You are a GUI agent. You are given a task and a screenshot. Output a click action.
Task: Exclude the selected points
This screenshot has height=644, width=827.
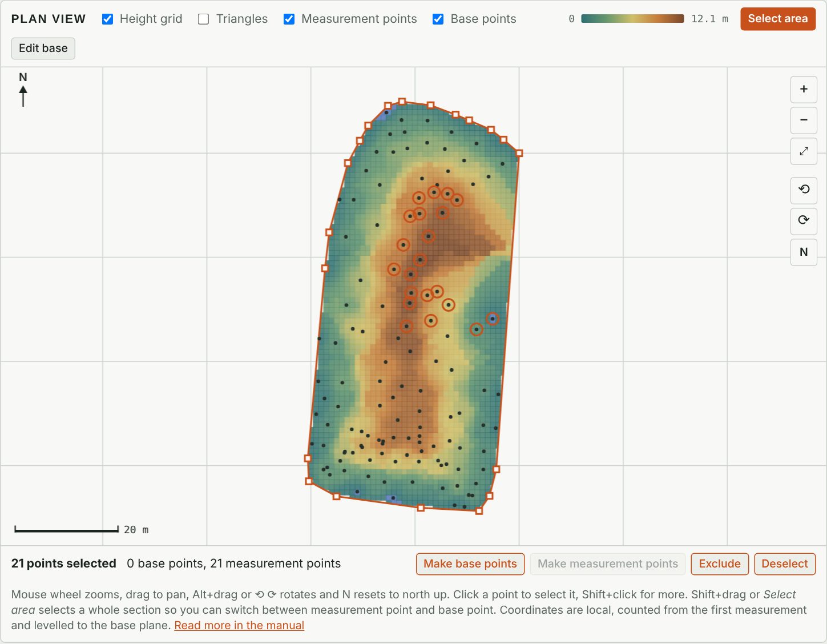(x=720, y=564)
